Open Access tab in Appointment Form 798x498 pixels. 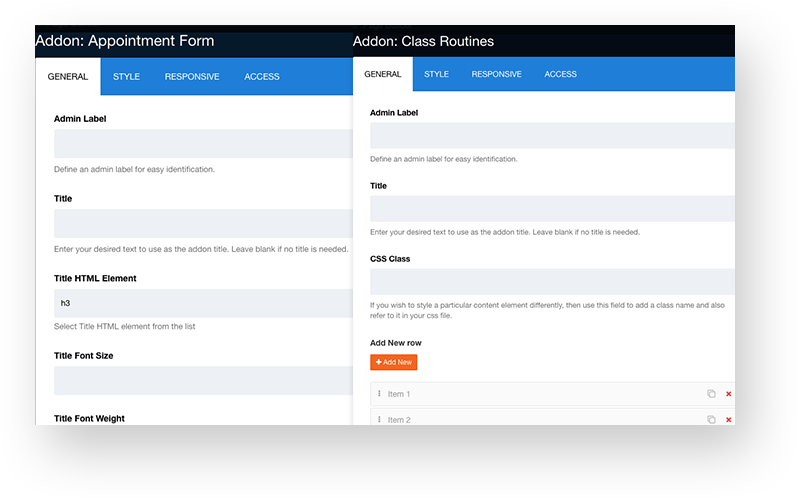[262, 77]
